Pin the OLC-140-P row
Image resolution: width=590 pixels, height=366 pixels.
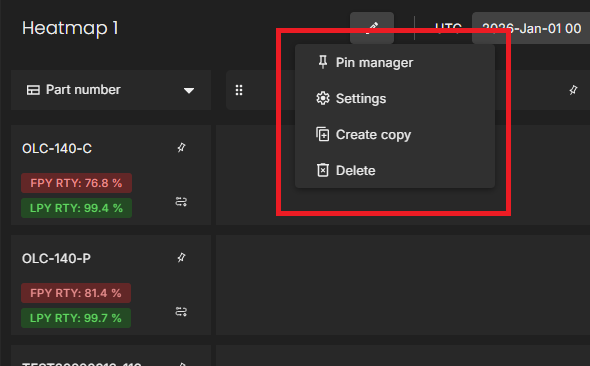click(181, 258)
